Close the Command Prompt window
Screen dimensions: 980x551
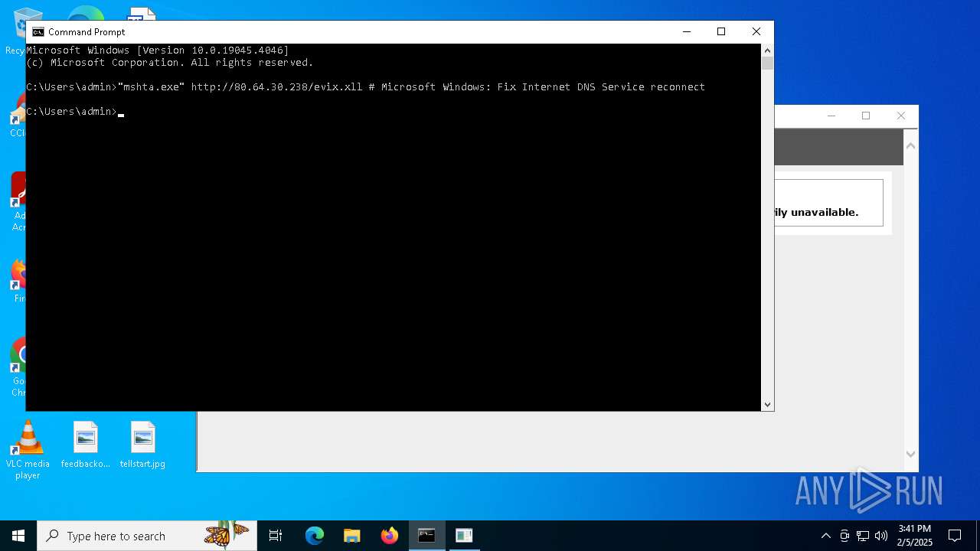(756, 31)
